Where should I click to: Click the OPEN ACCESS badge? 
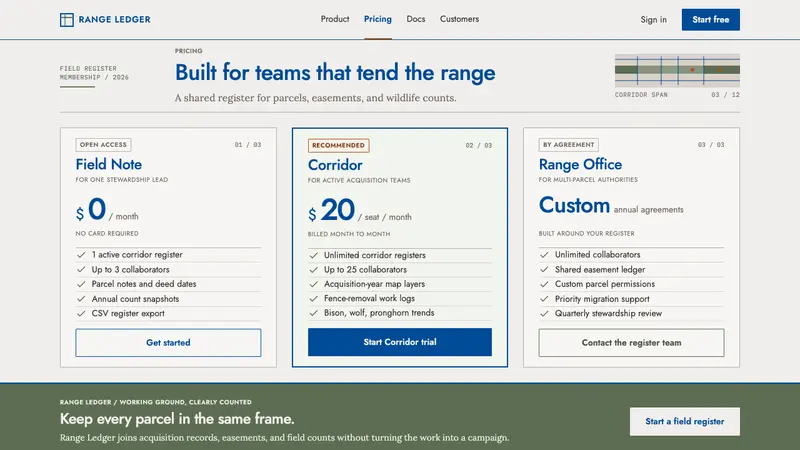click(103, 145)
